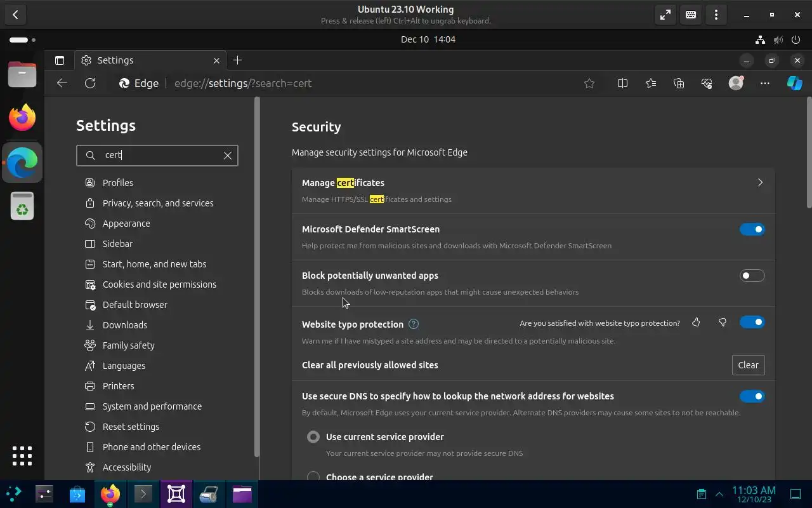This screenshot has height=508, width=812.
Task: Click the settings sidebar scrollbar
Action: [257, 277]
